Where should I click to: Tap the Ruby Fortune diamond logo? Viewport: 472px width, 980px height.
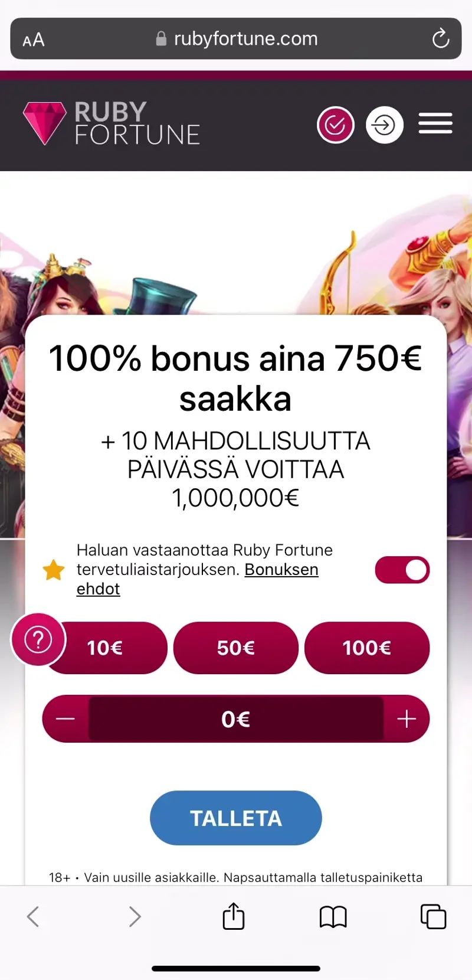click(45, 123)
